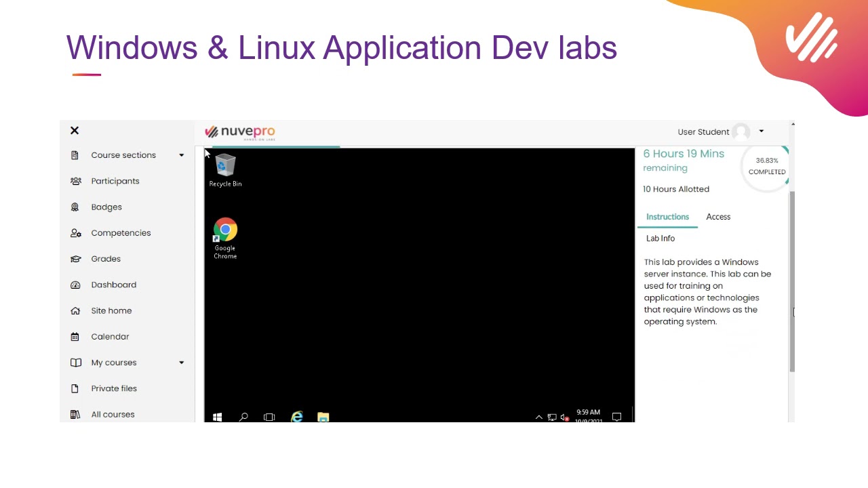868x488 pixels.
Task: Click the taskbar search magnifier icon
Action: click(243, 417)
